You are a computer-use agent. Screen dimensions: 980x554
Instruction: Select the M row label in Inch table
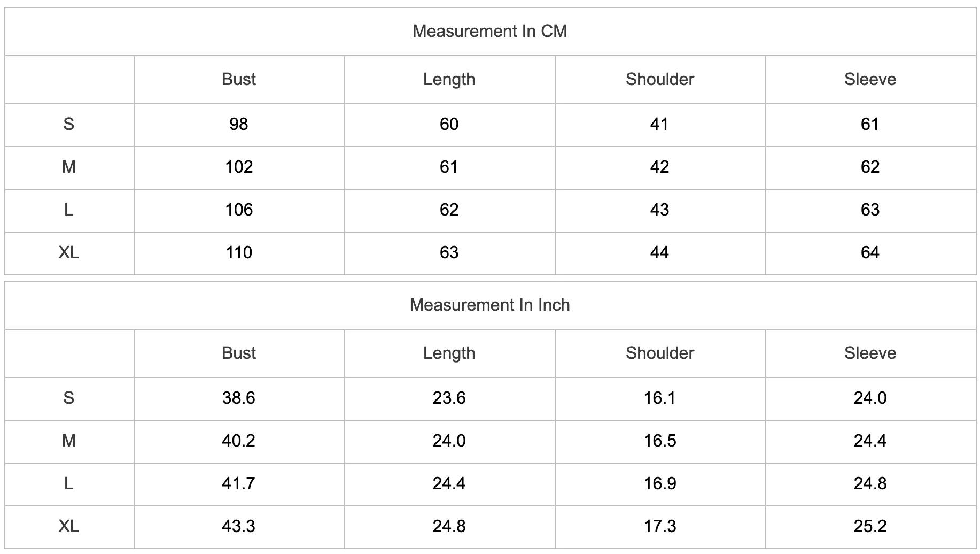point(69,441)
